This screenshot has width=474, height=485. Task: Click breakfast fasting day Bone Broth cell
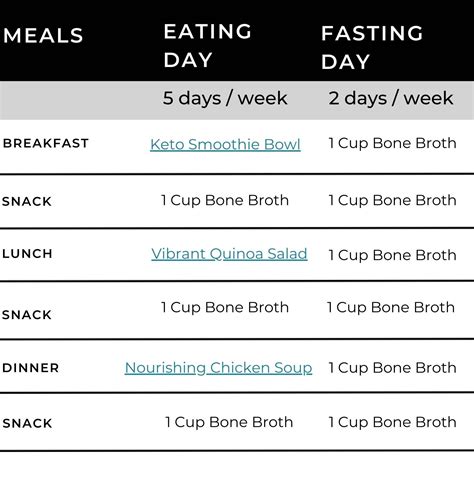pyautogui.click(x=392, y=144)
